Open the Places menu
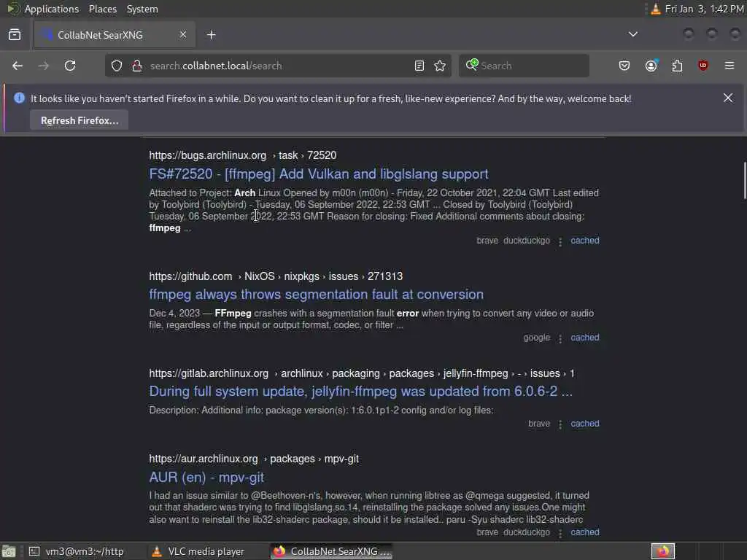The height and width of the screenshot is (560, 747). click(102, 9)
